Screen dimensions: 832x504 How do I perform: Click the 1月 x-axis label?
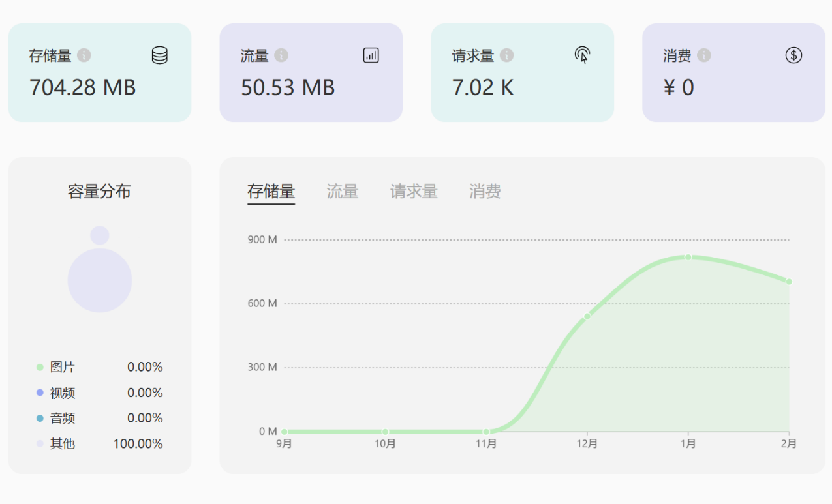pyautogui.click(x=688, y=444)
